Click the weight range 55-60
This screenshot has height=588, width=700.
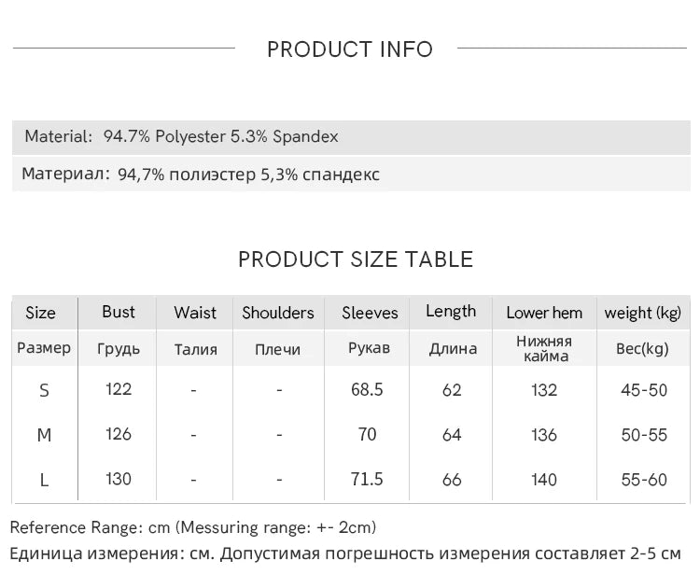pos(644,480)
